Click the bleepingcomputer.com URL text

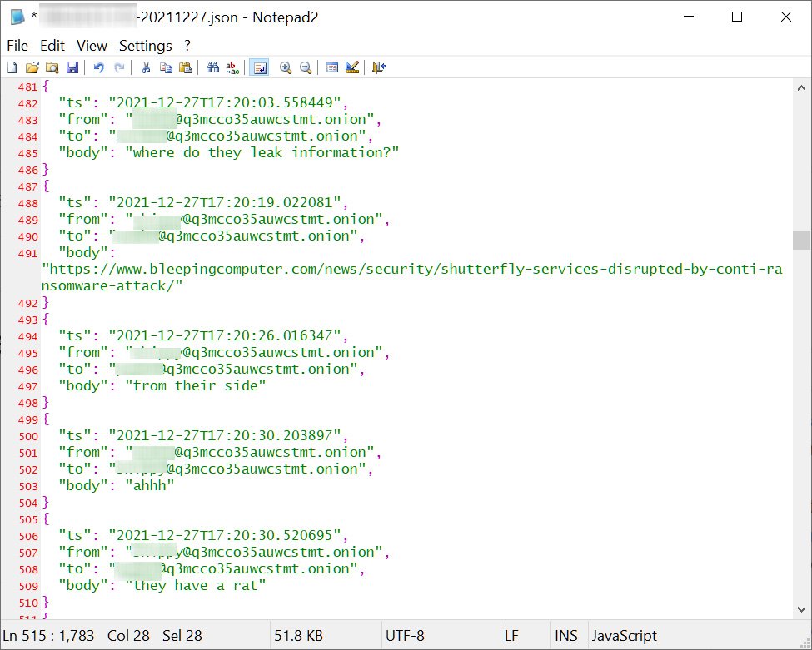coord(411,277)
